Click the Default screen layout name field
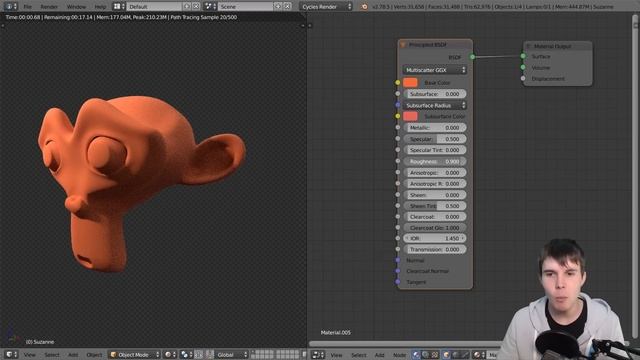Screen dimensions: 640x360 tap(154, 7)
